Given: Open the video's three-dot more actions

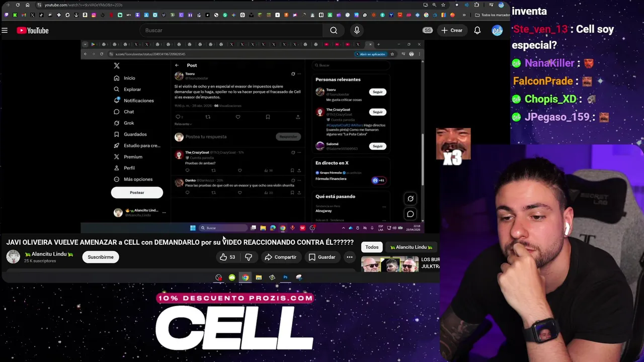Looking at the screenshot, I should click(x=349, y=257).
